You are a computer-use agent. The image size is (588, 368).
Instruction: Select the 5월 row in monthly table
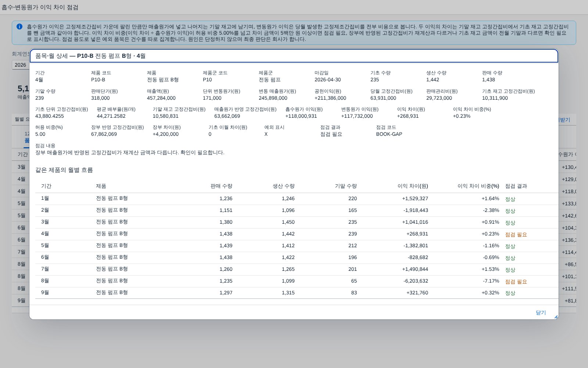(297, 245)
